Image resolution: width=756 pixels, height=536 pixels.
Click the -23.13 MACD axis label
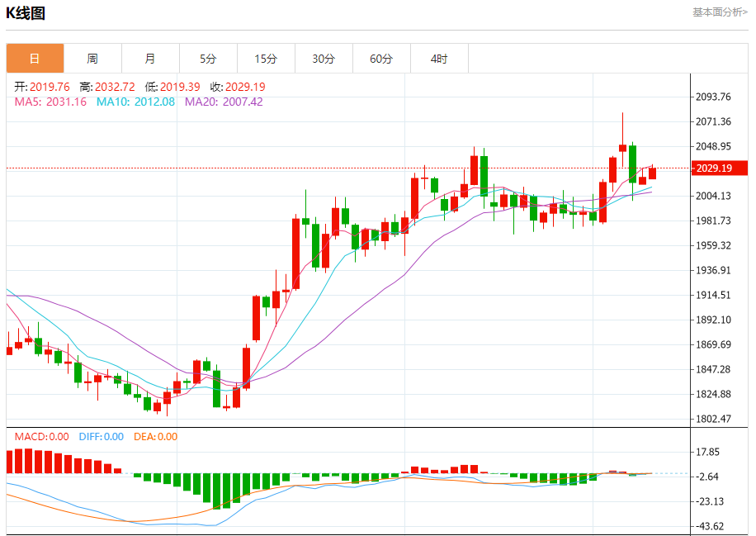[x=708, y=501]
